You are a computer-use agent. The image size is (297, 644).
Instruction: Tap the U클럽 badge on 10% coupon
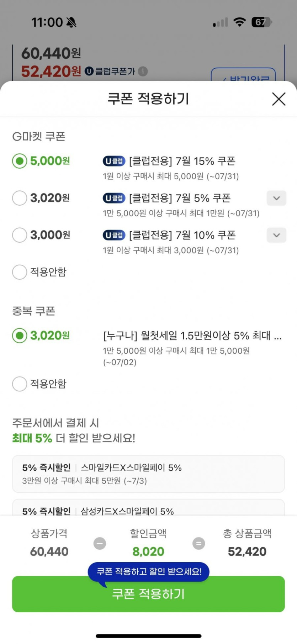click(114, 235)
